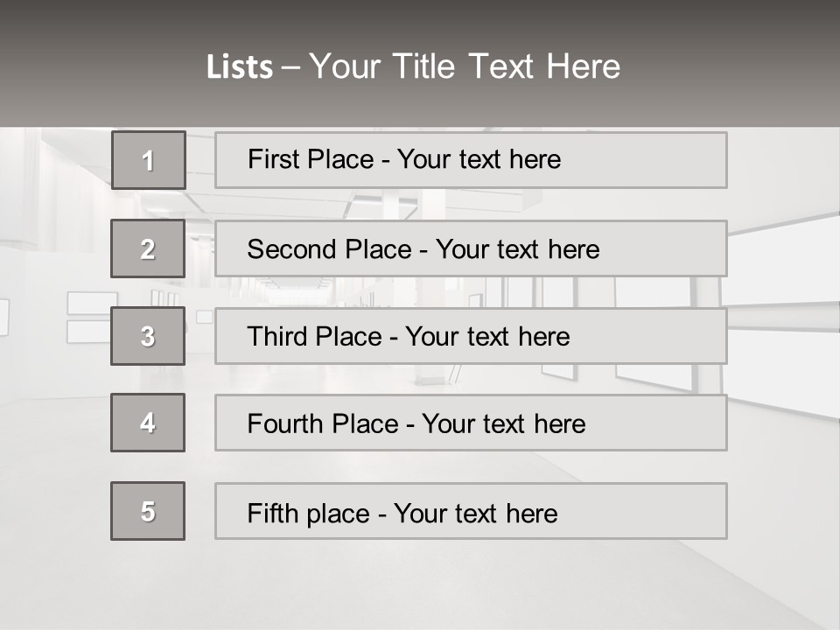
Task: Click the number 2 square
Action: tap(148, 248)
